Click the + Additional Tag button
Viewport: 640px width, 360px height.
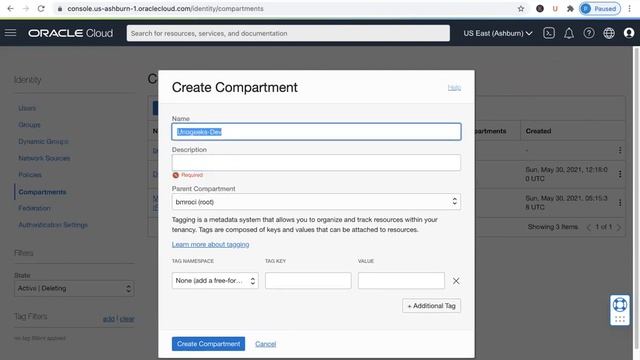[x=431, y=306]
